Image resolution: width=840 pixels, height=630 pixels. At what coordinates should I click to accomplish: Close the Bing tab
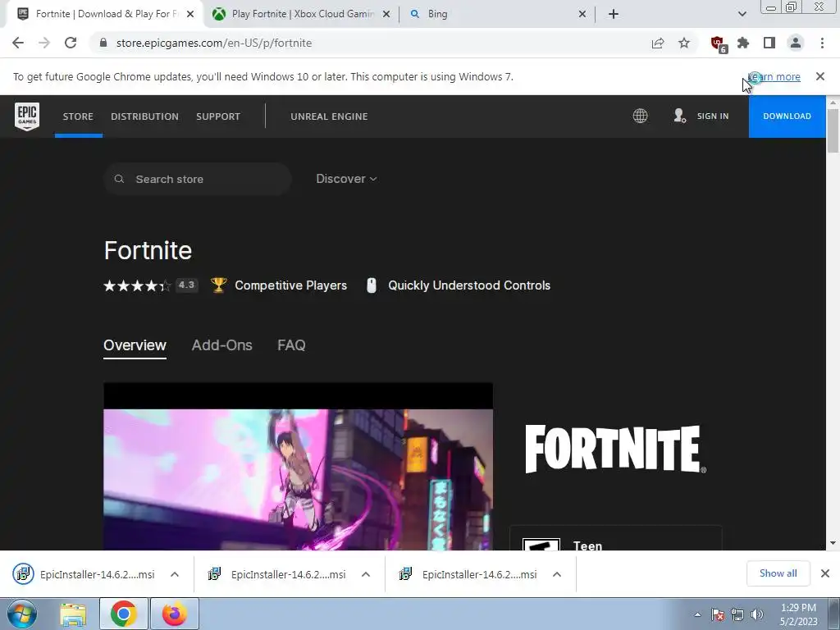582,14
